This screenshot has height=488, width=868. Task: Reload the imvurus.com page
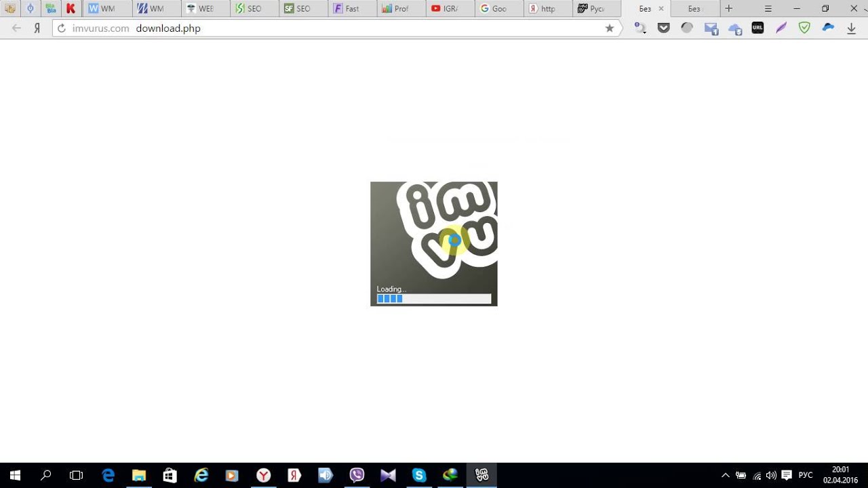coord(61,28)
